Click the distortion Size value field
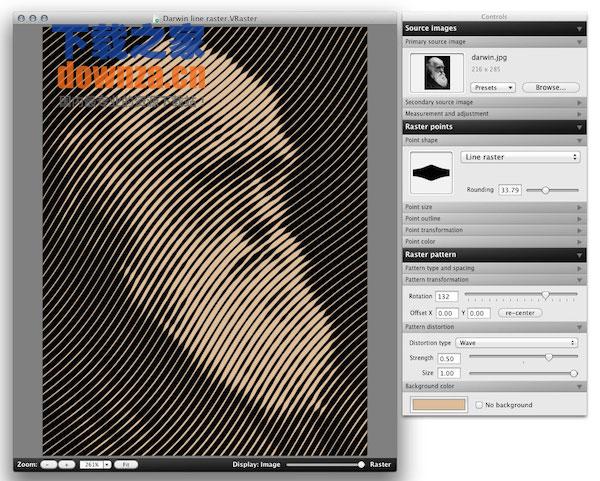The height and width of the screenshot is (481, 600). point(449,373)
